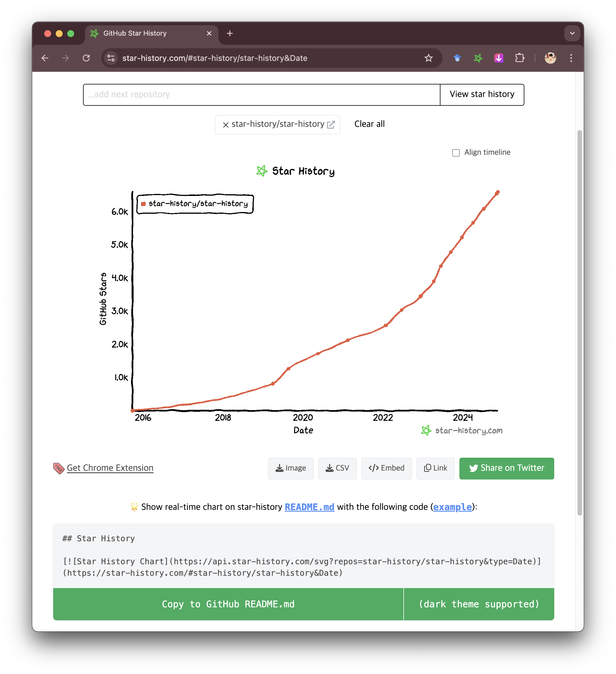Open a new tab with plus button

tap(230, 33)
